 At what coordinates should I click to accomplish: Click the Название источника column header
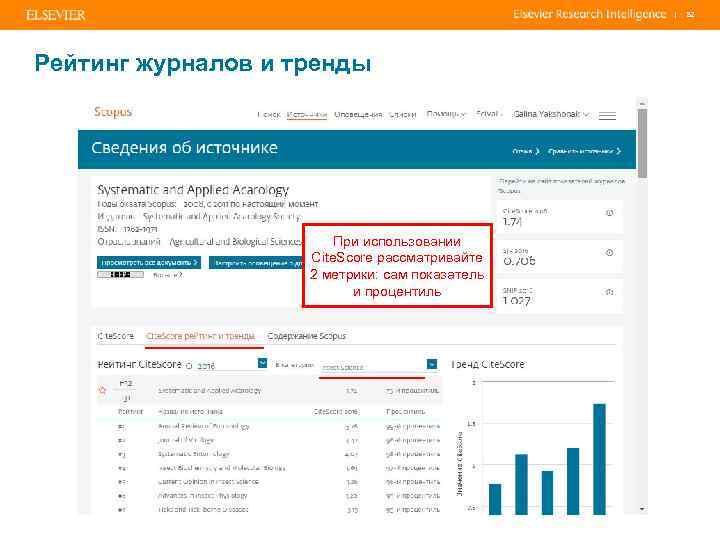coord(190,411)
